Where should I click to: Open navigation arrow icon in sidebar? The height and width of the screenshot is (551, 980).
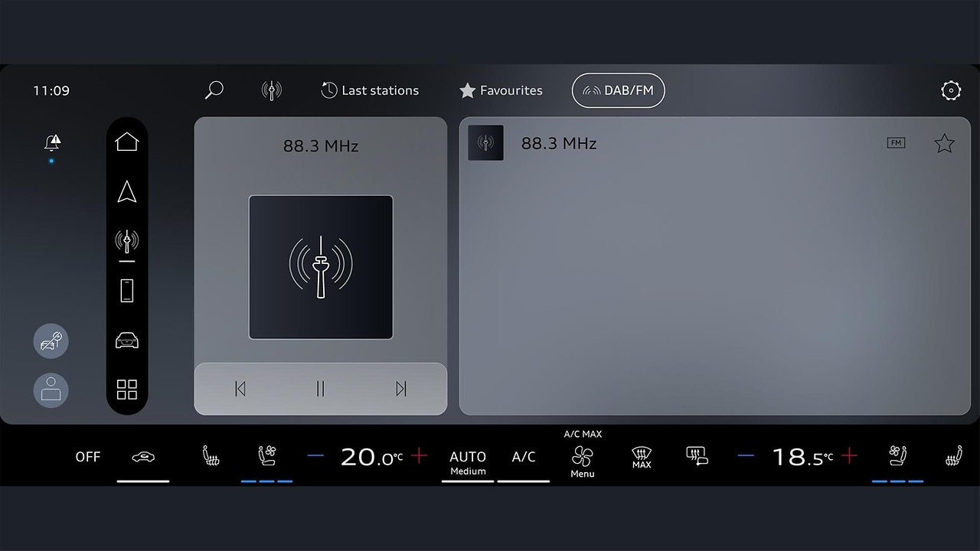tap(127, 192)
